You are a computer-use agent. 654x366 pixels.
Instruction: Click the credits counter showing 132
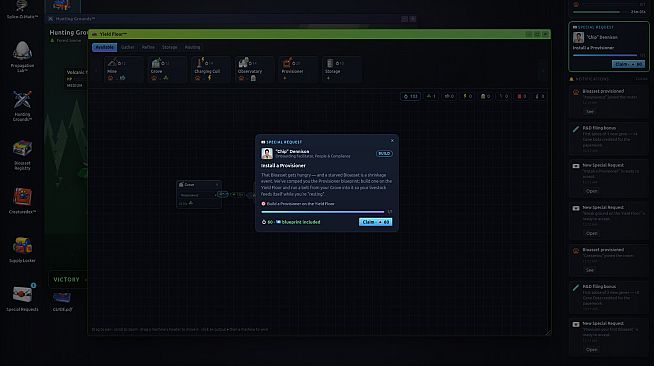411,96
